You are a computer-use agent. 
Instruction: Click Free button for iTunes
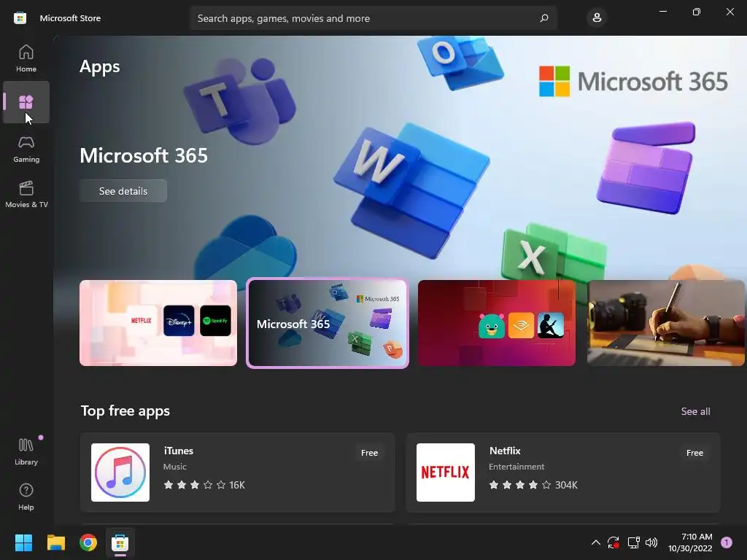(369, 453)
